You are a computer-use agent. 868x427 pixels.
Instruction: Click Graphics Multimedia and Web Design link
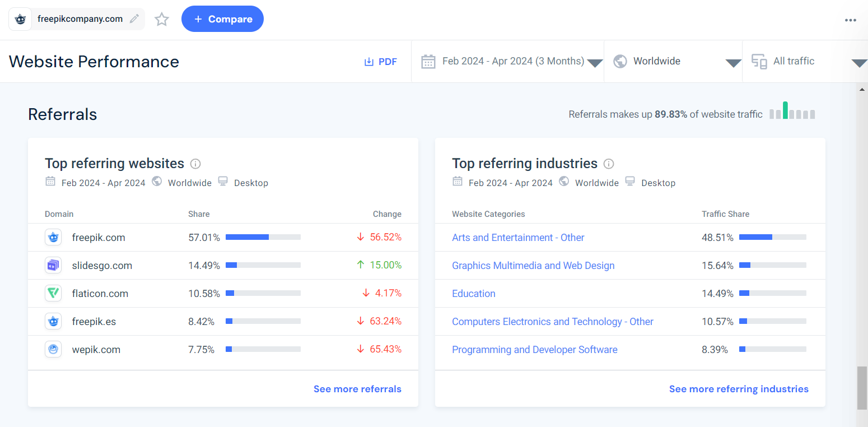(x=533, y=266)
